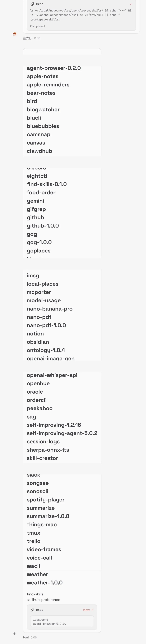Select the self-improving-agent-3.0.2 entry
The height and width of the screenshot is (644, 146).
62,433
